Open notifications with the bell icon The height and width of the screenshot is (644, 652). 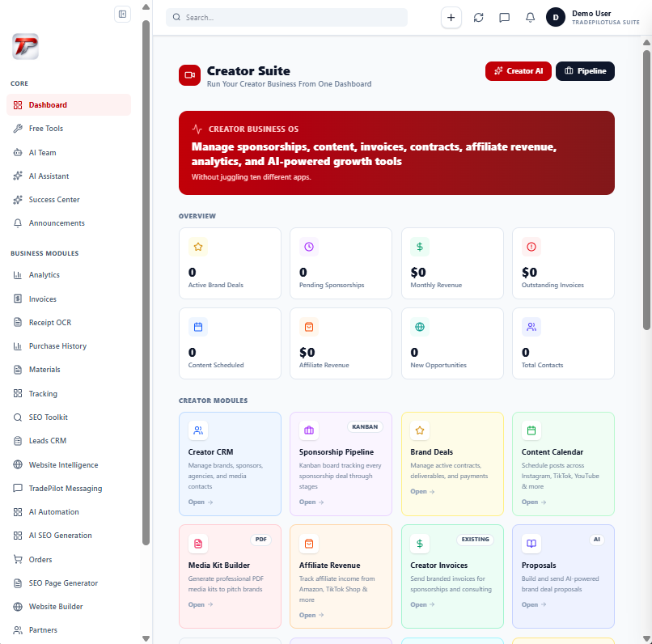(x=530, y=18)
